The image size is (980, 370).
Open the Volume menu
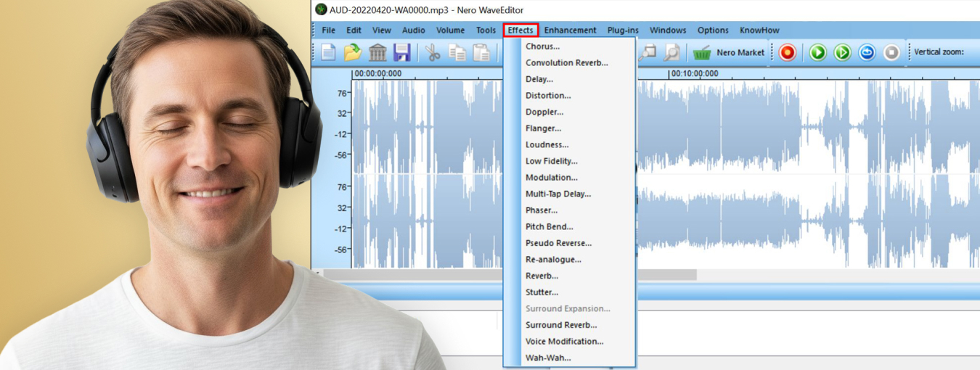(x=450, y=30)
